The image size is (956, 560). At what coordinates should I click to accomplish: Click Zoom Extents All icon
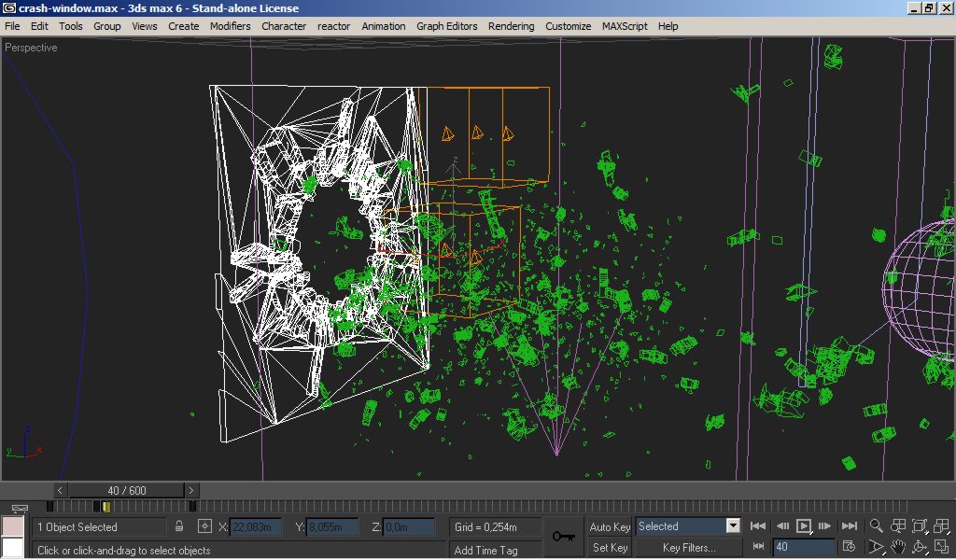coord(941,525)
